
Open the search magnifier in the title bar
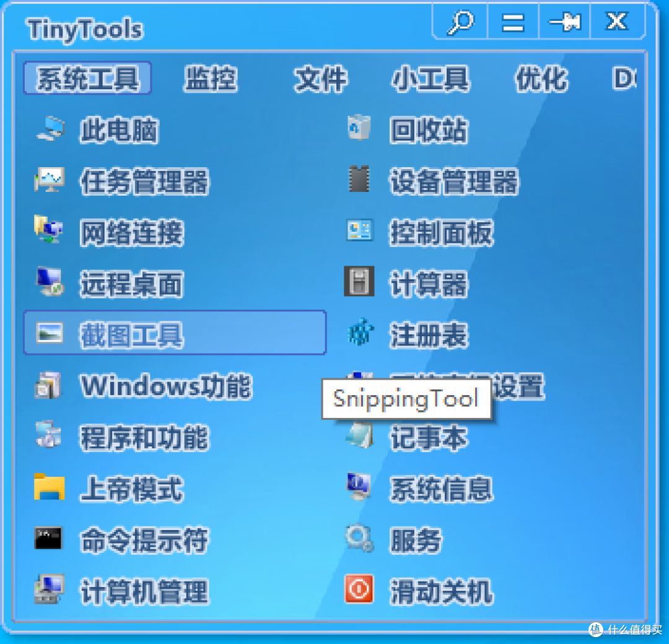point(461,22)
